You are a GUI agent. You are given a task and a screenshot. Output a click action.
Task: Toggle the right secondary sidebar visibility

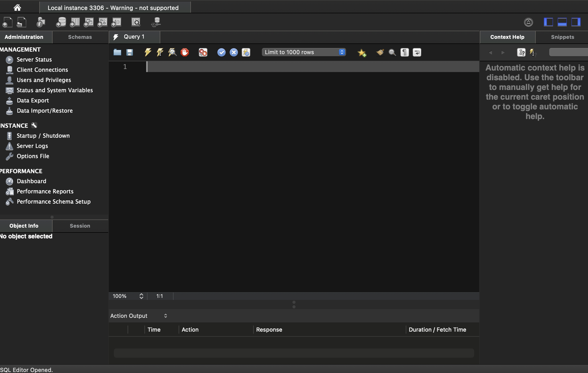point(576,22)
